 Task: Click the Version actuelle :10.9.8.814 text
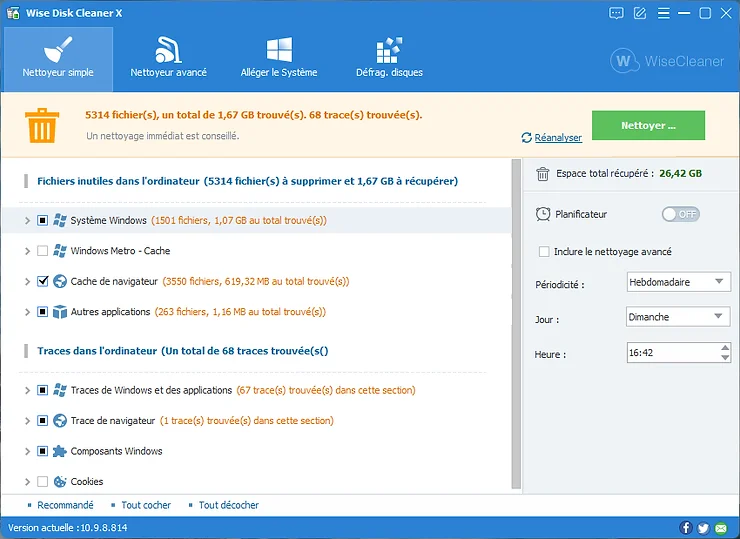coord(67,528)
